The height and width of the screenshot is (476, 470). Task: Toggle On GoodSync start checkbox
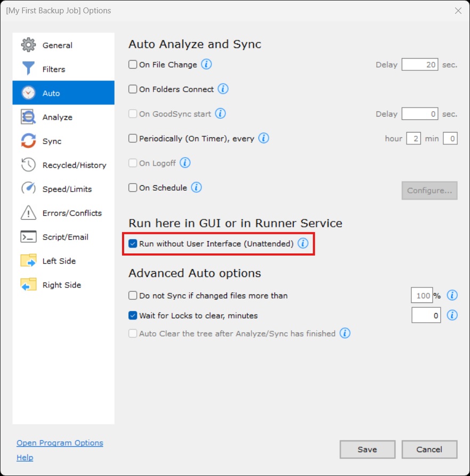133,113
